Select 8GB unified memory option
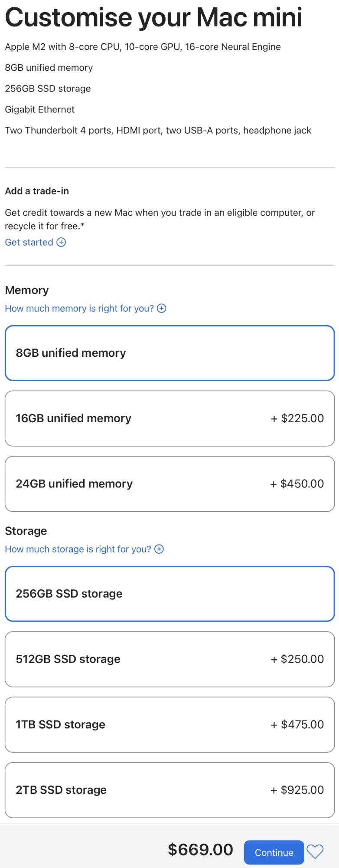 click(x=169, y=353)
